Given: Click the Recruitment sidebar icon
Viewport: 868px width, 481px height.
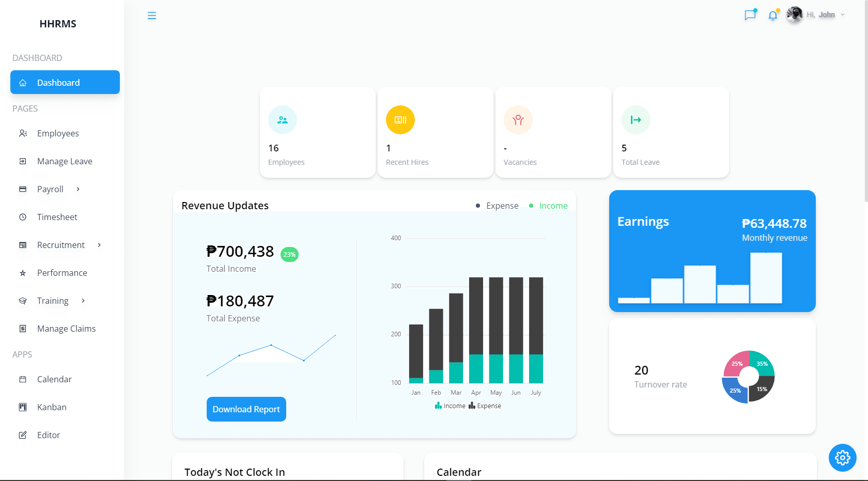Looking at the screenshot, I should click(23, 245).
